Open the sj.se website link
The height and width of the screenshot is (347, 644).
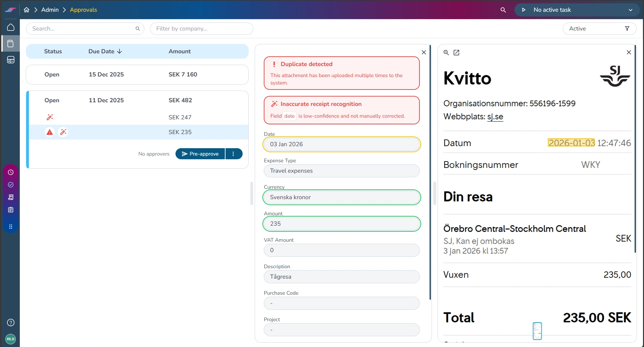495,117
